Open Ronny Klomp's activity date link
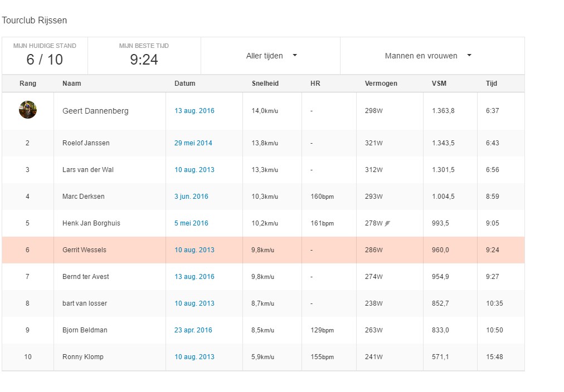 tap(194, 357)
